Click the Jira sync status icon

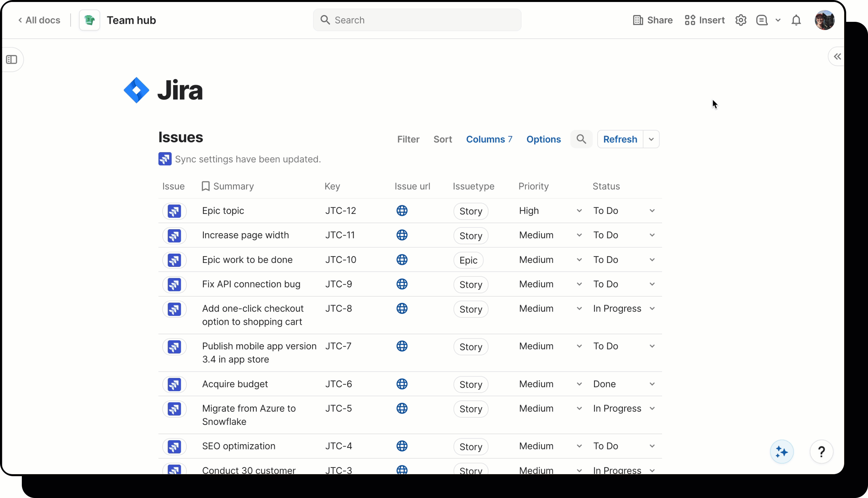[x=165, y=159]
